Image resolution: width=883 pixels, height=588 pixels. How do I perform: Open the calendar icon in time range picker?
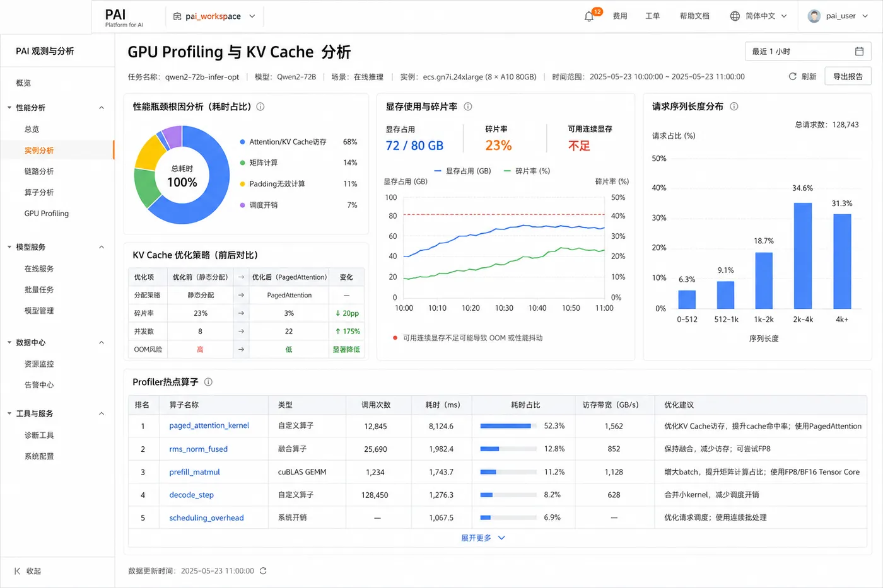point(859,51)
